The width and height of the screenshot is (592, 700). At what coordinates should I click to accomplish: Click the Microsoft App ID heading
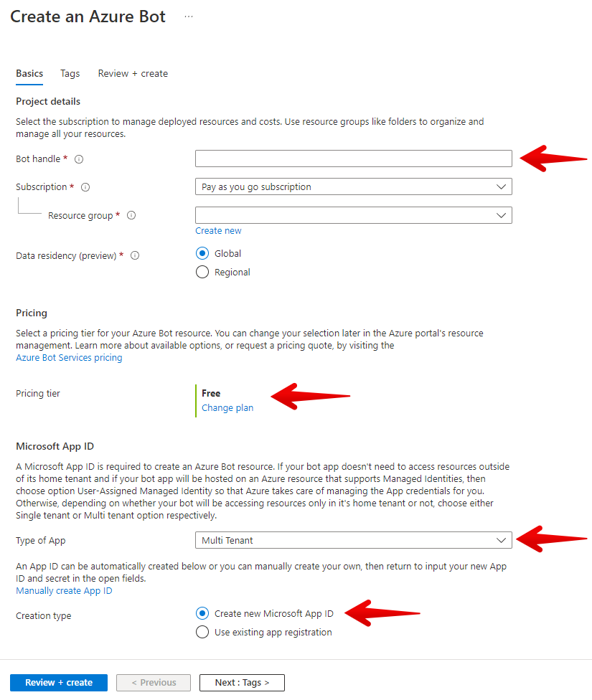coord(55,446)
